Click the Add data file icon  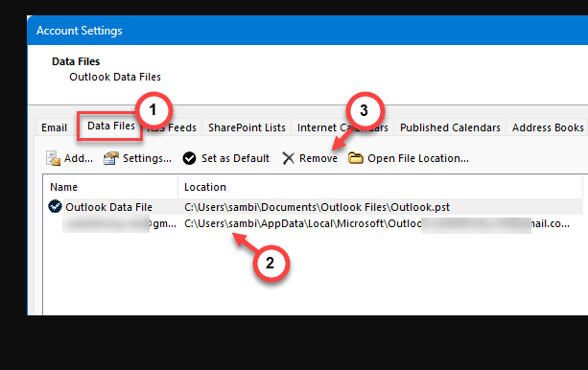[53, 158]
